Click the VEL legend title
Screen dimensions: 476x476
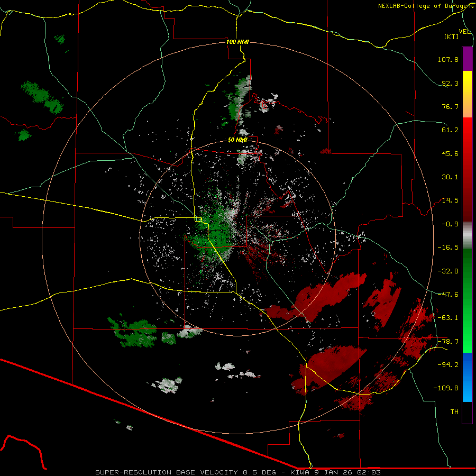(465, 32)
